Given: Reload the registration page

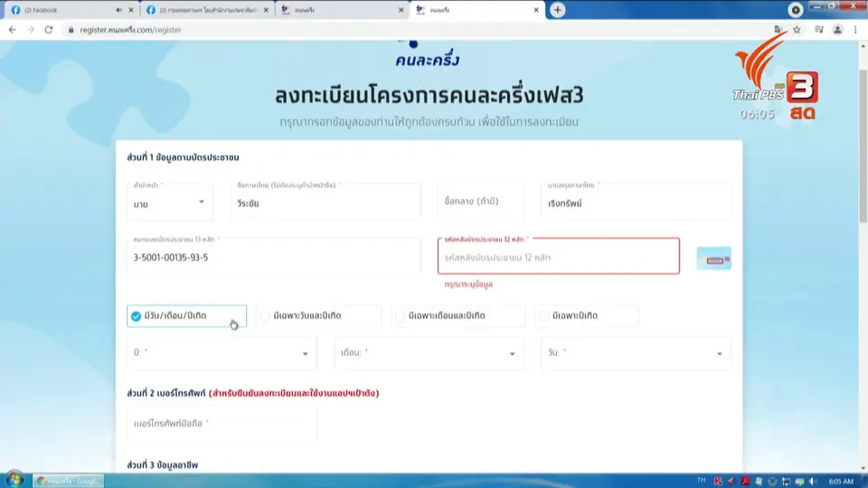Looking at the screenshot, I should (x=49, y=30).
